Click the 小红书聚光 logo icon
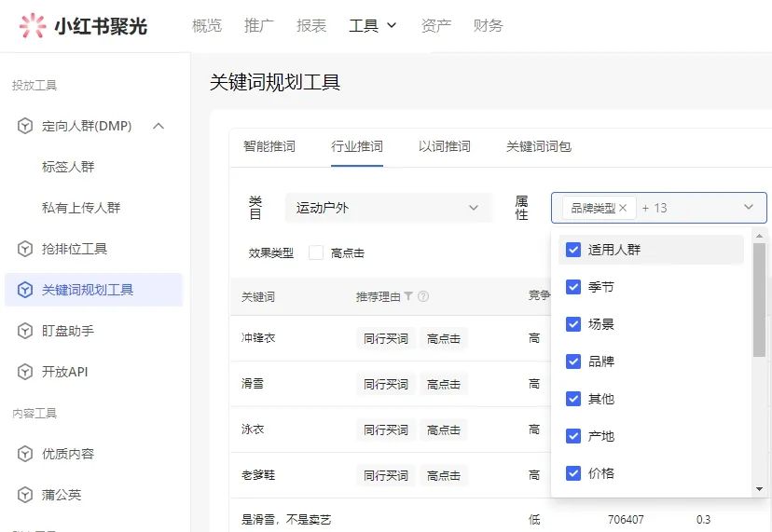This screenshot has height=532, width=772. point(33,25)
